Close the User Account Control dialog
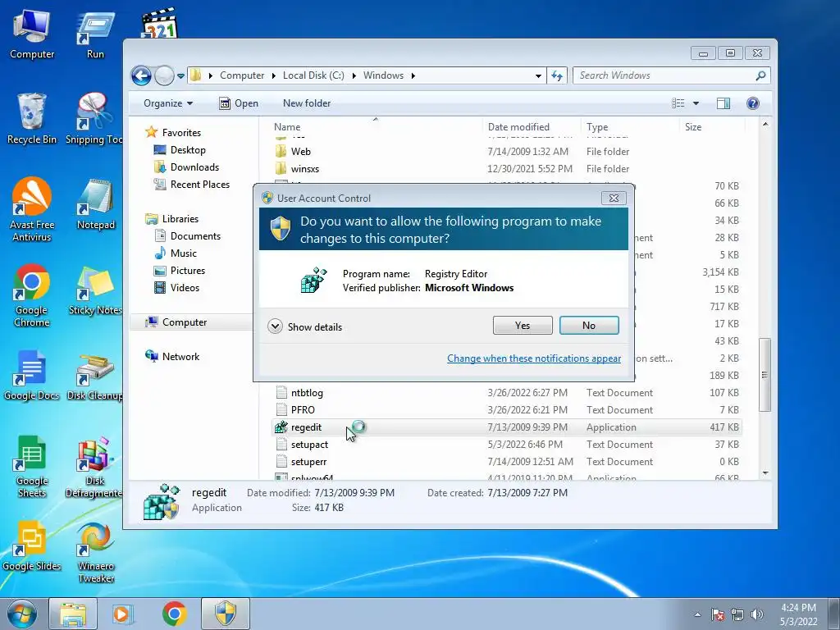Viewport: 840px width, 630px height. tap(614, 199)
